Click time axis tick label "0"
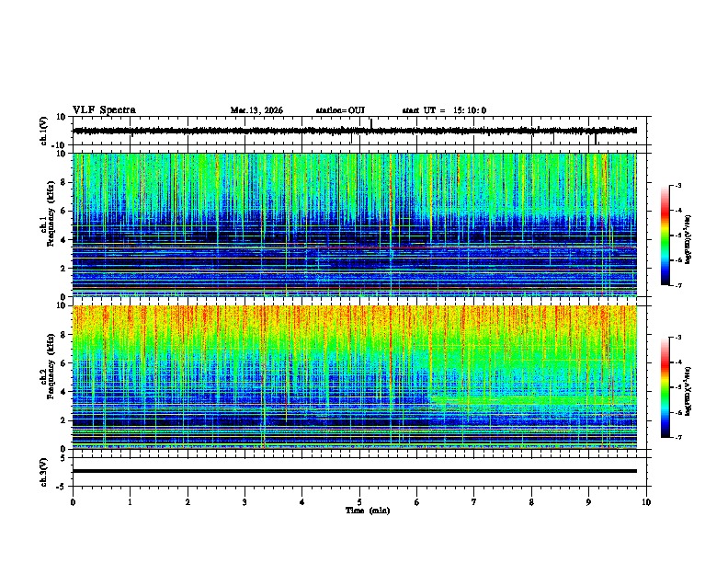 pyautogui.click(x=73, y=502)
